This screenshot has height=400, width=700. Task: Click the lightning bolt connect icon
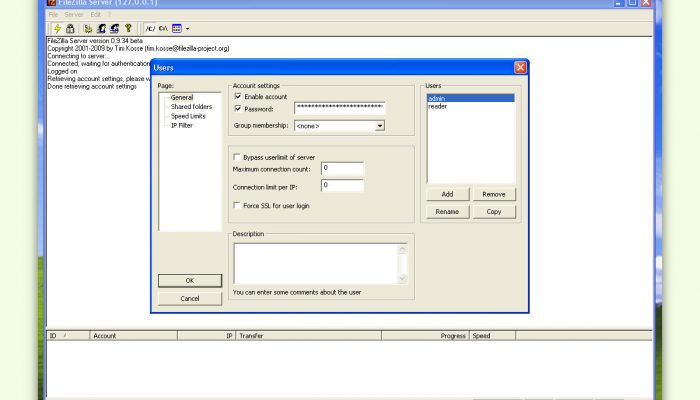[x=57, y=29]
